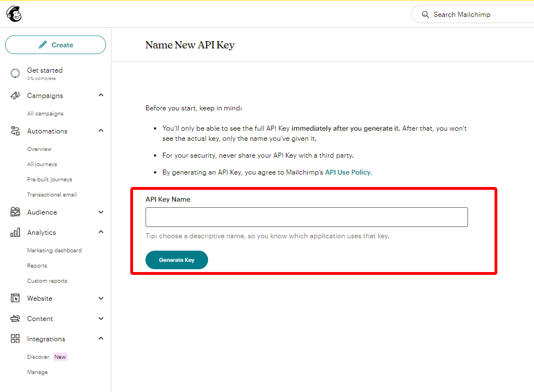Screen dimensions: 534x392
Task: Click the Generate Key button
Action: coord(176,260)
